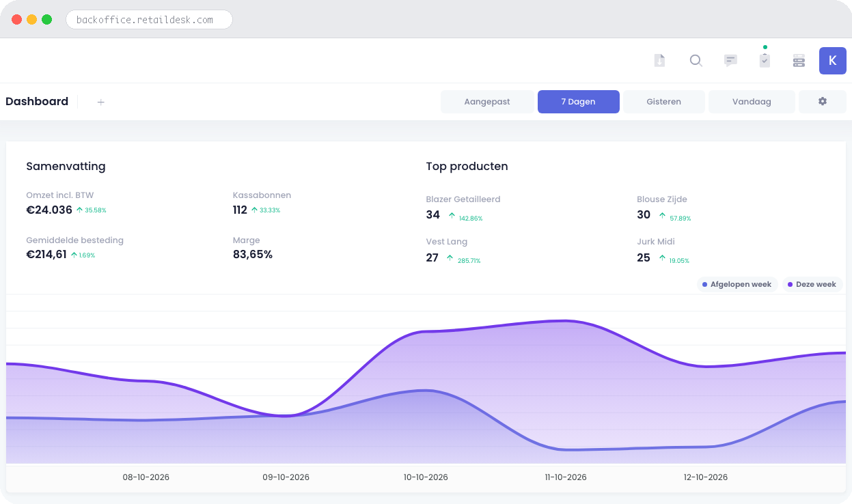Viewport: 852px width, 504px height.
Task: Click the 19.05% increase indicator
Action: 674,259
